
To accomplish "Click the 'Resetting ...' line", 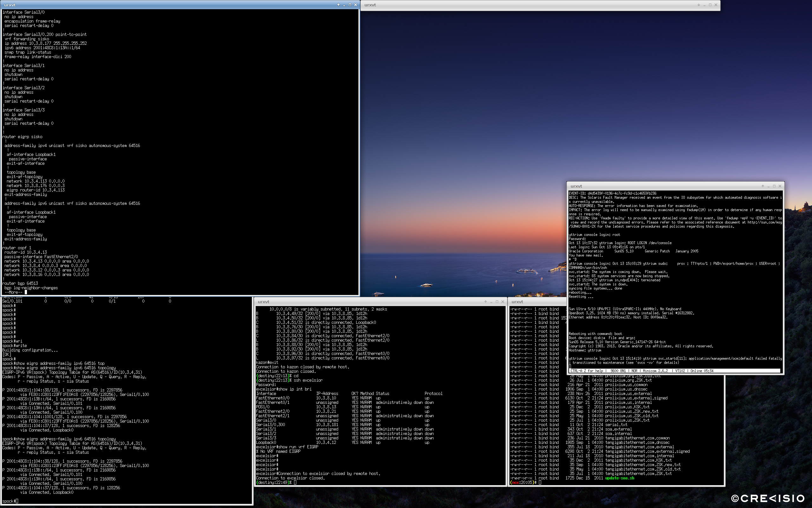I will pyautogui.click(x=581, y=297).
